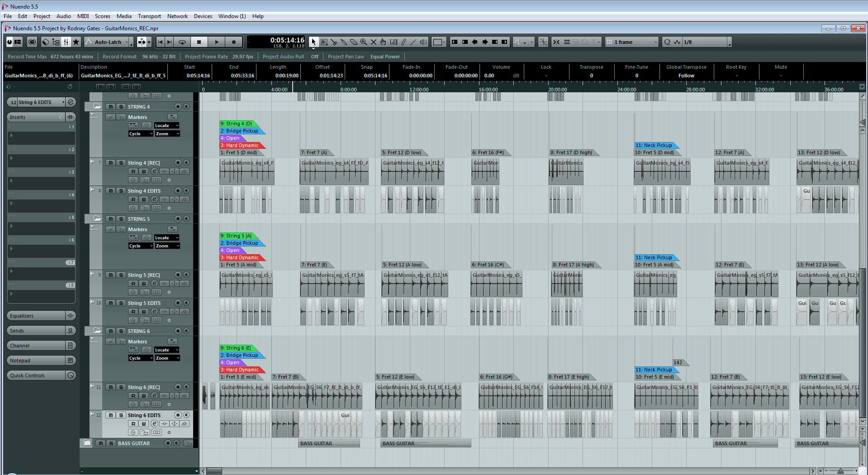Open the Auto-Latch automation mode dropdown
The image size is (868, 475).
[x=131, y=42]
